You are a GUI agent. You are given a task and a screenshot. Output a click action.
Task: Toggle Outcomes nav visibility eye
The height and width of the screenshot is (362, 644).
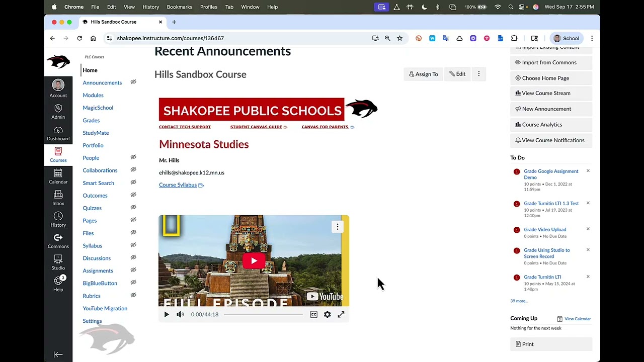(133, 195)
